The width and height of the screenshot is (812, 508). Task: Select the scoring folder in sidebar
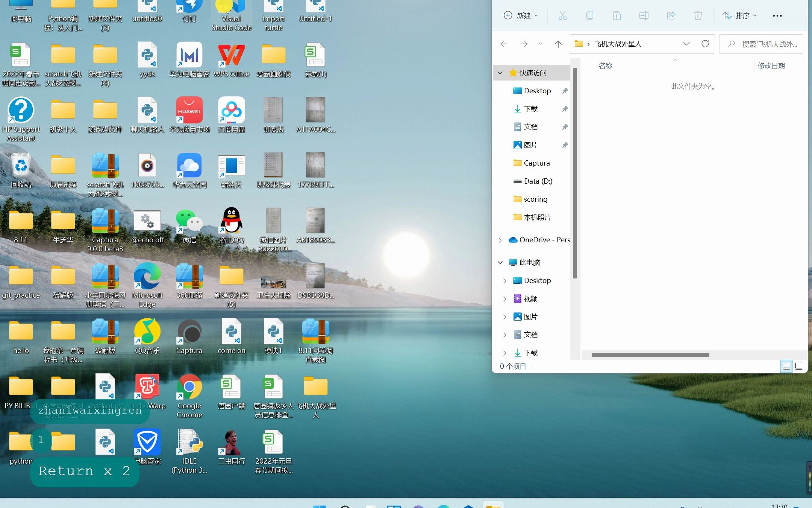pos(535,199)
